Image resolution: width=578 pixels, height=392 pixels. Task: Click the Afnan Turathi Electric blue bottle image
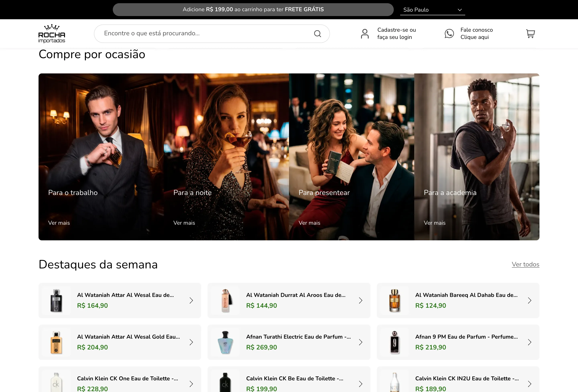[225, 342]
